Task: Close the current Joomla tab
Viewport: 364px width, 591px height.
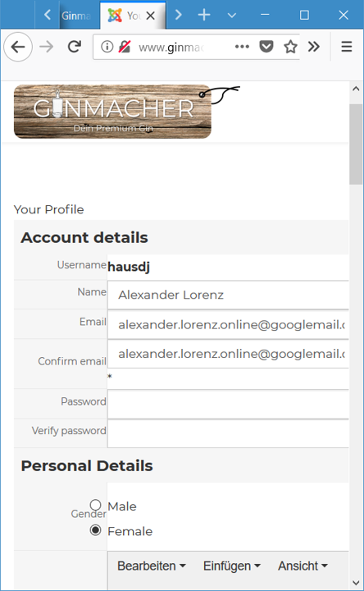Action: (x=150, y=16)
